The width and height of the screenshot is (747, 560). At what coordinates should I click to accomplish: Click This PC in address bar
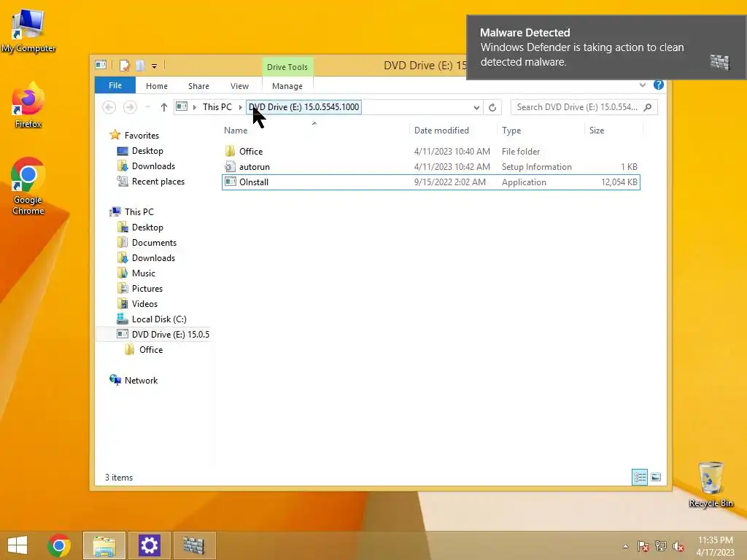click(217, 107)
